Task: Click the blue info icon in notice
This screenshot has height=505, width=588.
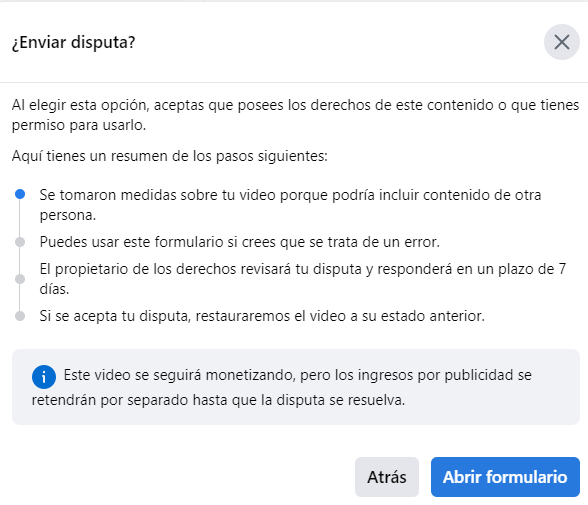Action: click(x=44, y=376)
